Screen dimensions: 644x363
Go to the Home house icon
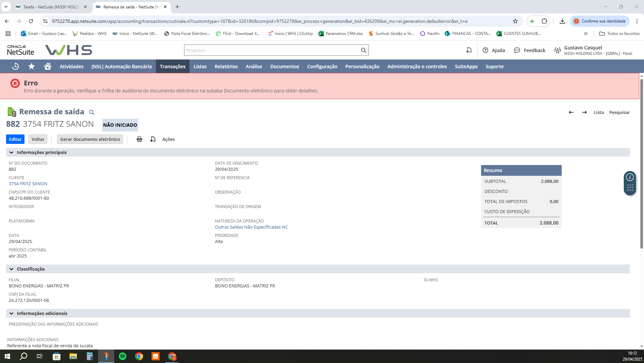(x=48, y=67)
